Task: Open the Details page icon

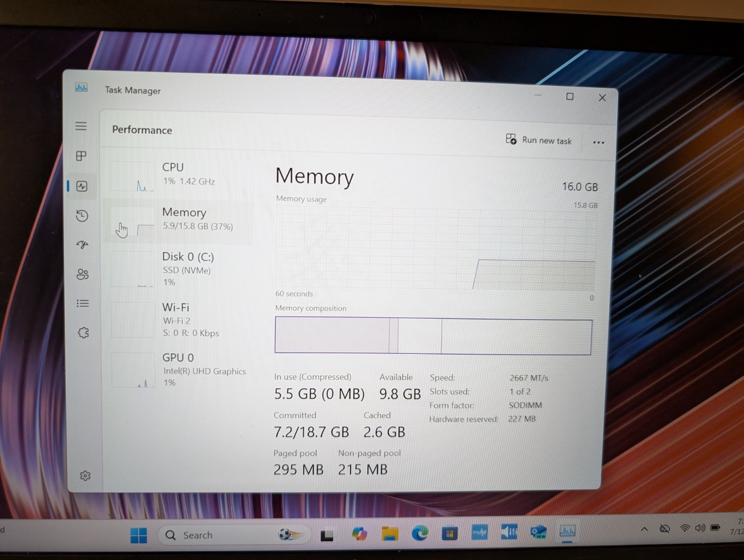Action: point(83,303)
